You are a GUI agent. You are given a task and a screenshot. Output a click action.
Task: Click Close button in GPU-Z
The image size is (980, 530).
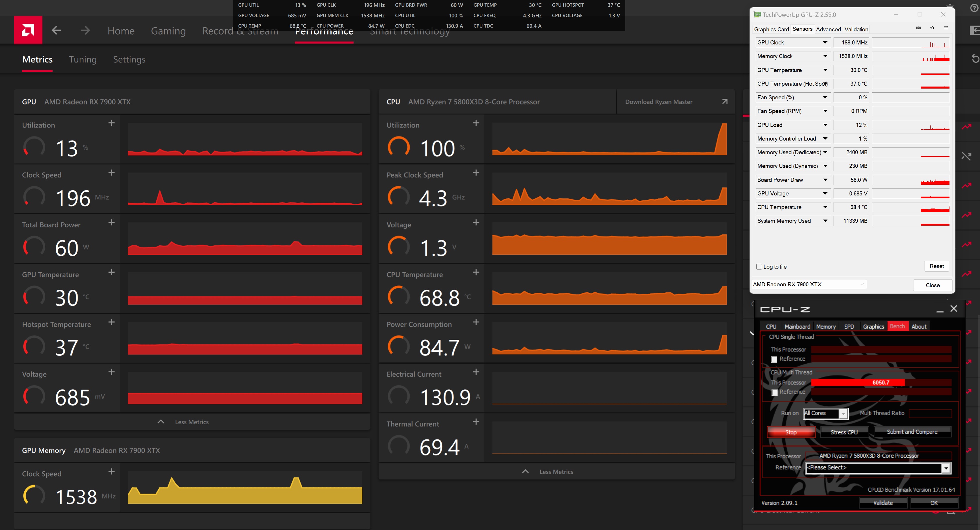click(932, 285)
